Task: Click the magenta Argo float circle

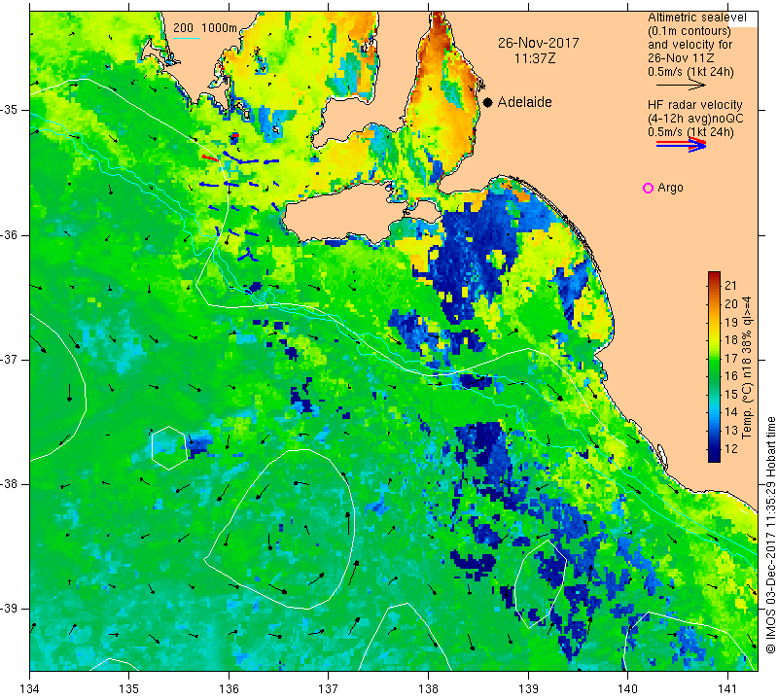Action: coord(648,188)
